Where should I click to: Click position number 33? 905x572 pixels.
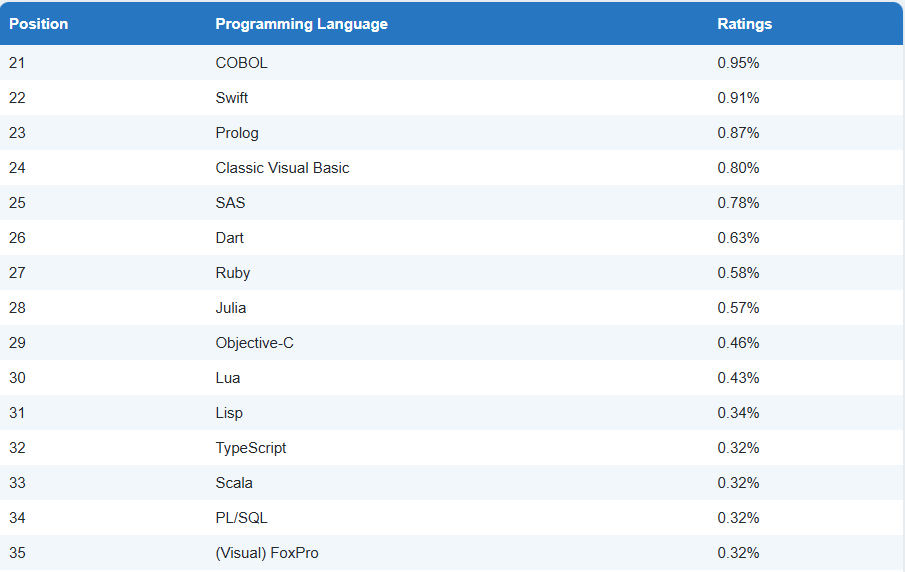click(17, 483)
